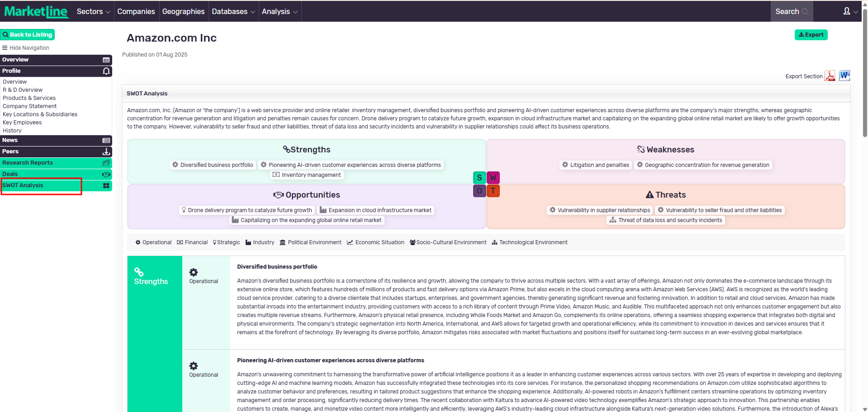Click the Peers download icon

click(106, 152)
